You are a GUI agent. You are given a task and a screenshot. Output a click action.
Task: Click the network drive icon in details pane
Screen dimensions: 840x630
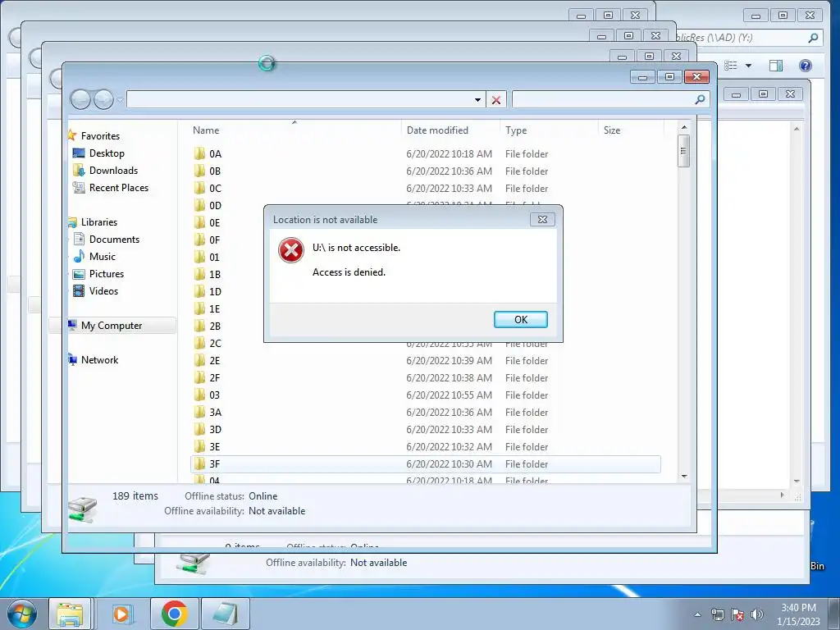[x=83, y=508]
